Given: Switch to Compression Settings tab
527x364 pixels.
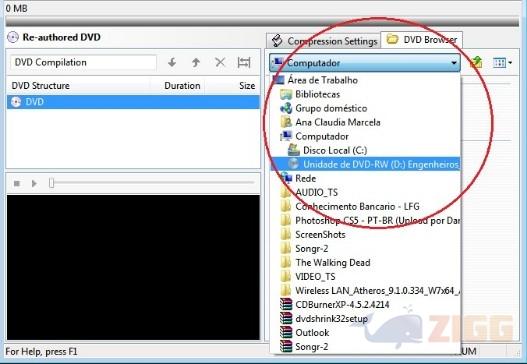Looking at the screenshot, I should (x=323, y=41).
